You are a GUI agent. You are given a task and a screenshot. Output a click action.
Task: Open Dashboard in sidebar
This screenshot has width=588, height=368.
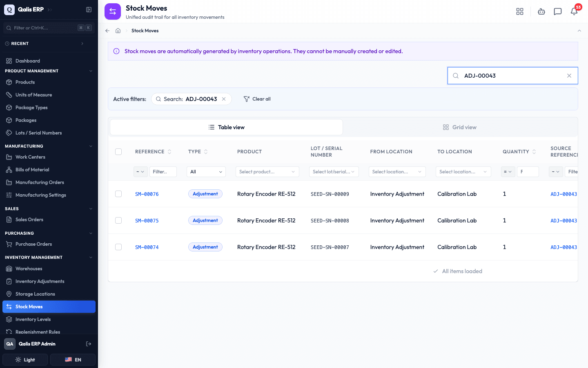49,61
